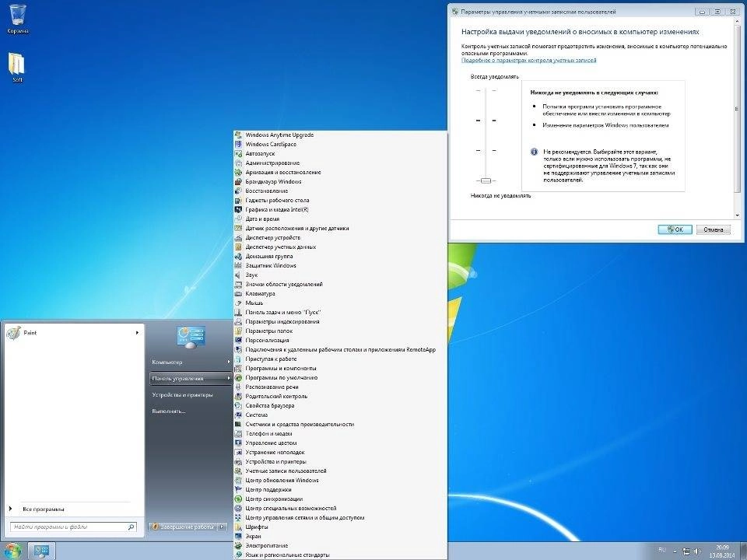
Task: Click the Брандмауэр Windows icon
Action: (238, 181)
